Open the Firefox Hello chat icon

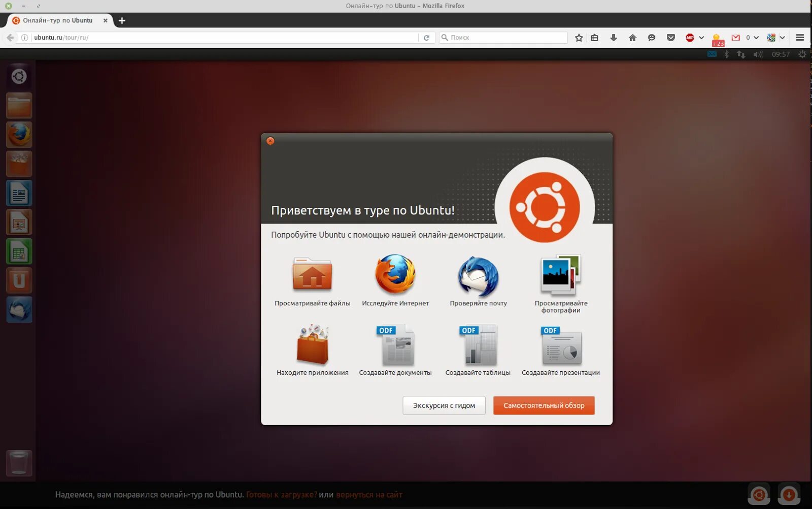point(652,38)
